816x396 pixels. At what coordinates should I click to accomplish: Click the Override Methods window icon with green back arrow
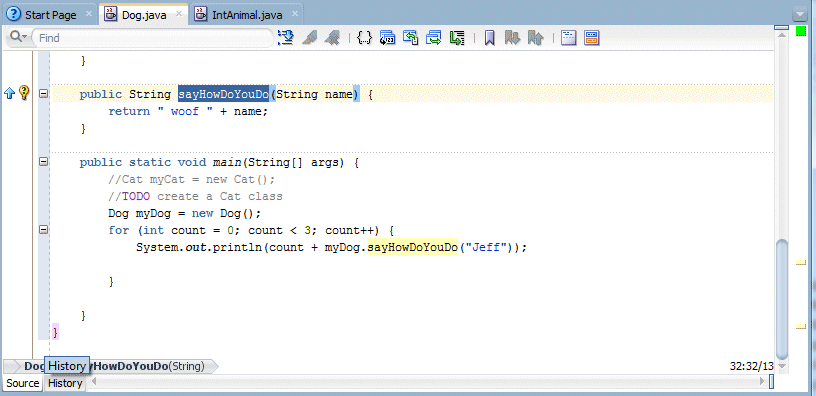click(411, 37)
